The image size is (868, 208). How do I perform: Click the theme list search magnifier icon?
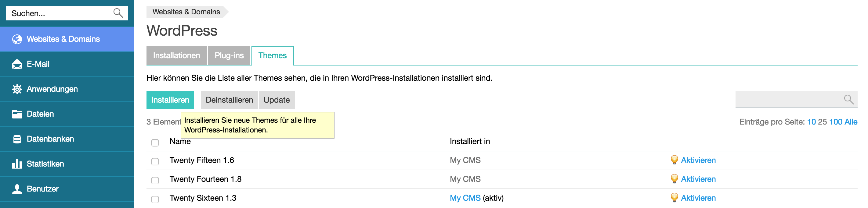click(848, 100)
